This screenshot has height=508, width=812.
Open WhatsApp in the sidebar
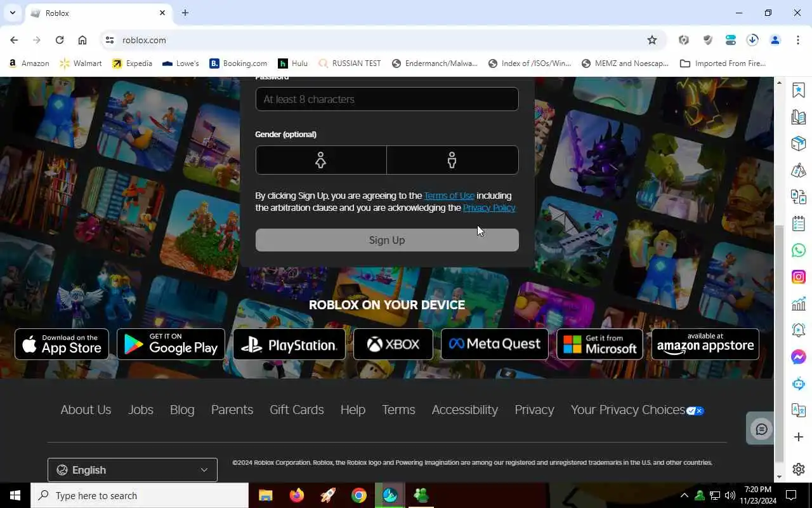799,250
